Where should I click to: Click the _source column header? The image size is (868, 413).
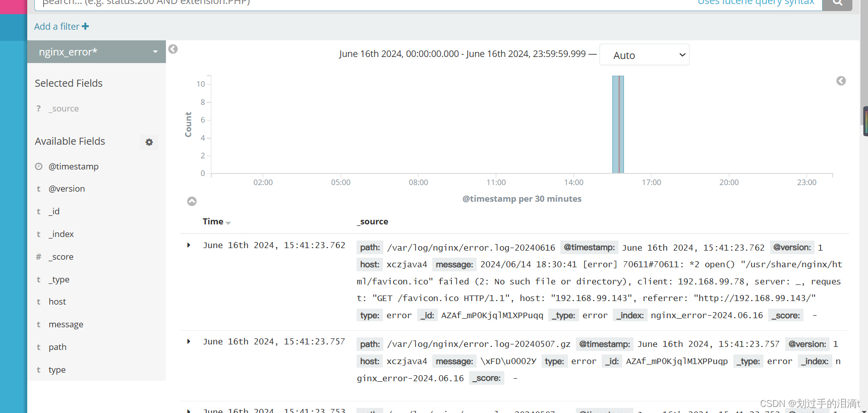373,221
